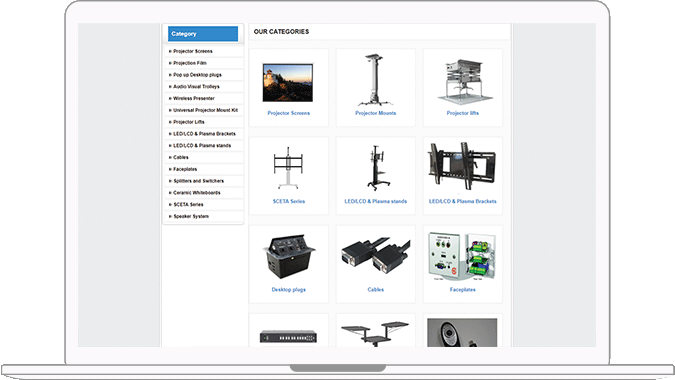Image resolution: width=675 pixels, height=380 pixels.
Task: Select Wireless Presenter in the category list
Action: coord(194,99)
